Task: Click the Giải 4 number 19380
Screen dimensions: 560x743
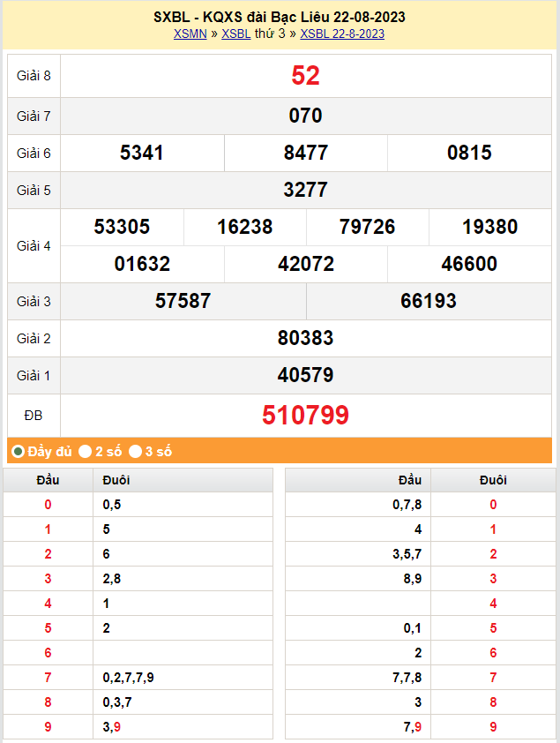Action: coord(490,227)
